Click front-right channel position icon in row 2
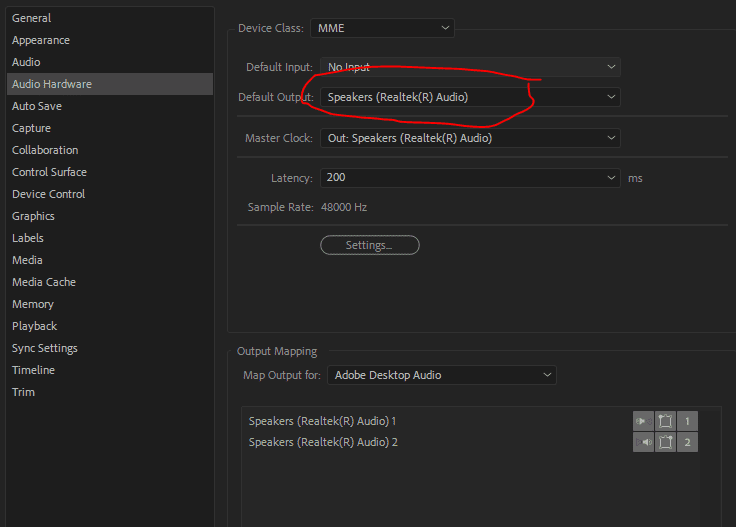 coord(665,442)
